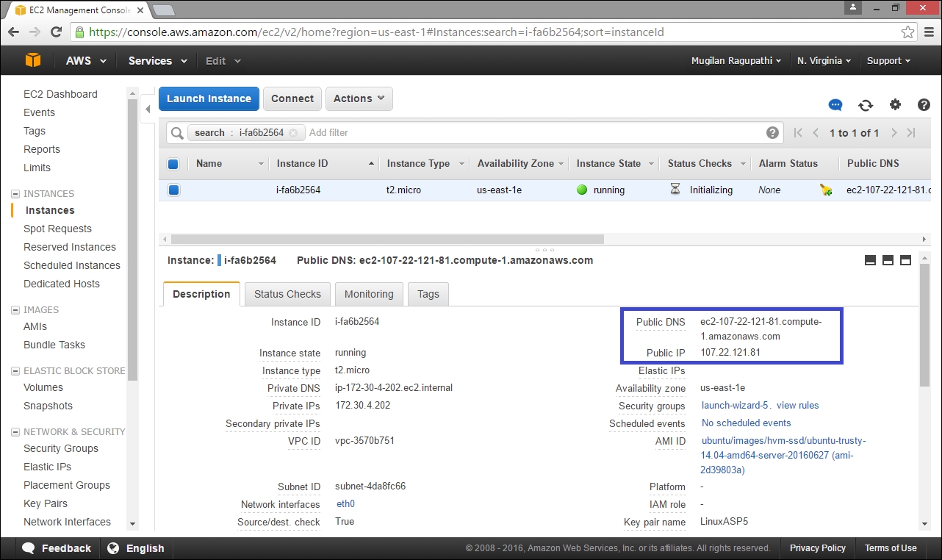Go to next page of results
Viewport: 942px width, 560px height.
[x=894, y=133]
